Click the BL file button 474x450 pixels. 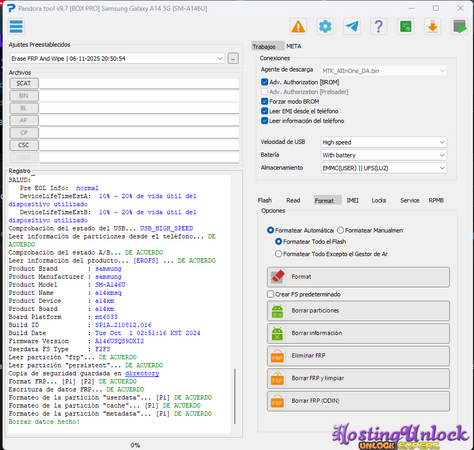click(24, 108)
